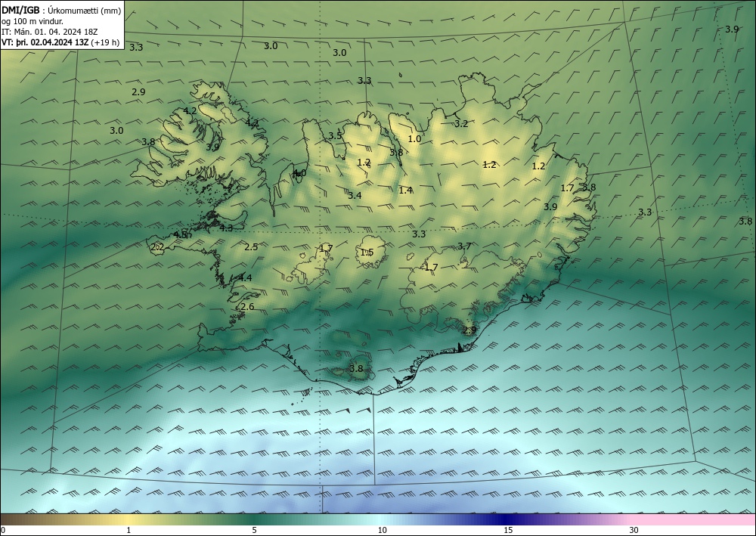Click the '15' tick on the color scale
The image size is (756, 536).
point(508,531)
